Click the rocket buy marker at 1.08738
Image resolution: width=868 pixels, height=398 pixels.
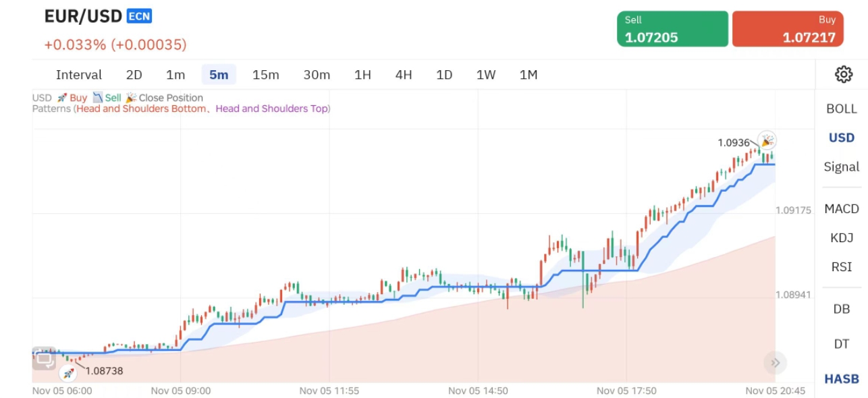point(67,372)
